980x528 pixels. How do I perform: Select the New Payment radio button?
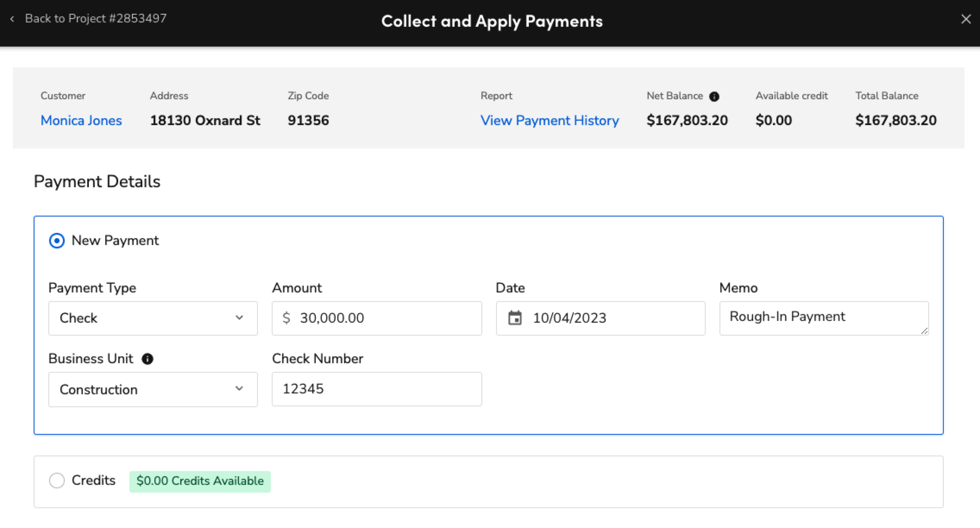coord(57,241)
